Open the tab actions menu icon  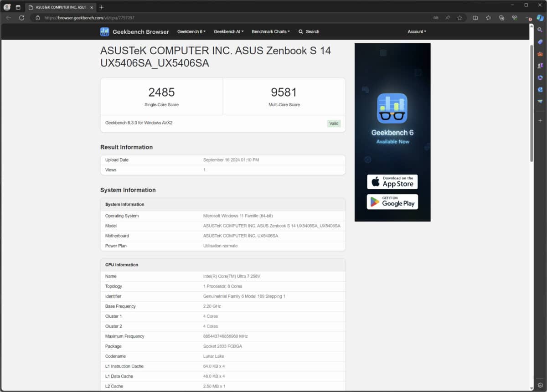18,7
